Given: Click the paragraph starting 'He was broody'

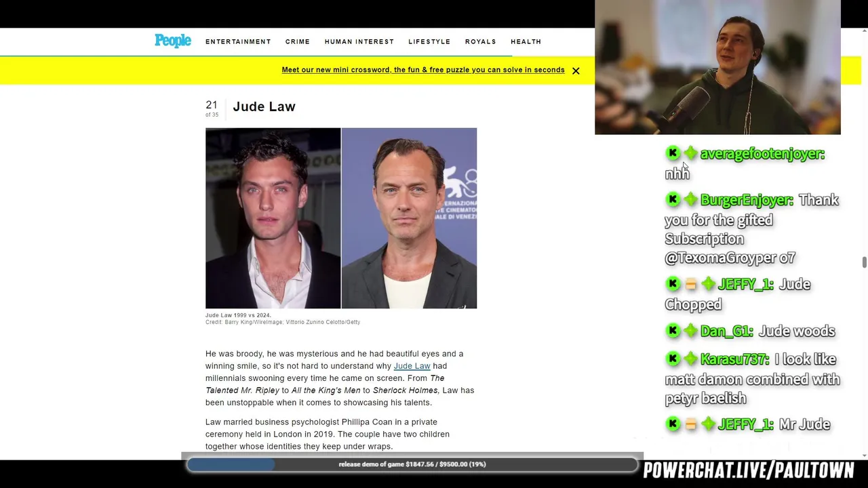Looking at the screenshot, I should (x=340, y=378).
